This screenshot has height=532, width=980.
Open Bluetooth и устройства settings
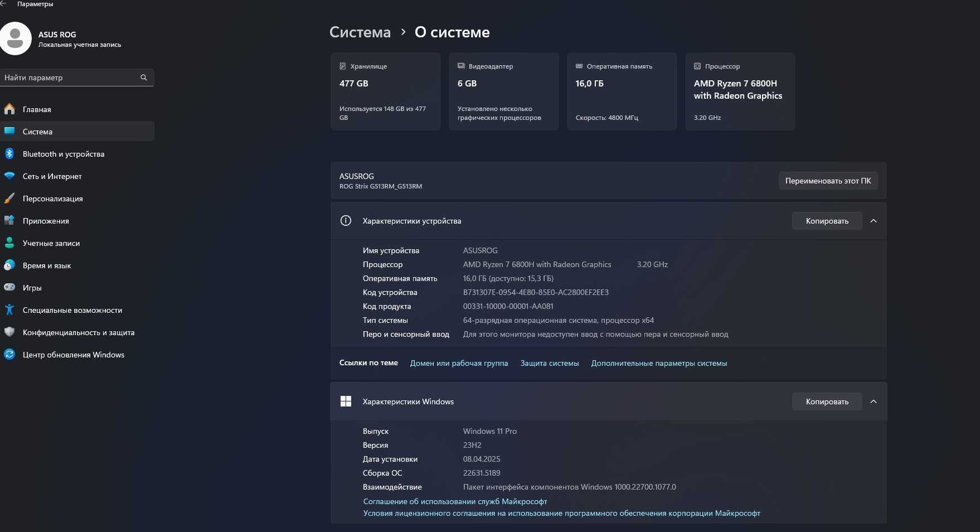77,154
